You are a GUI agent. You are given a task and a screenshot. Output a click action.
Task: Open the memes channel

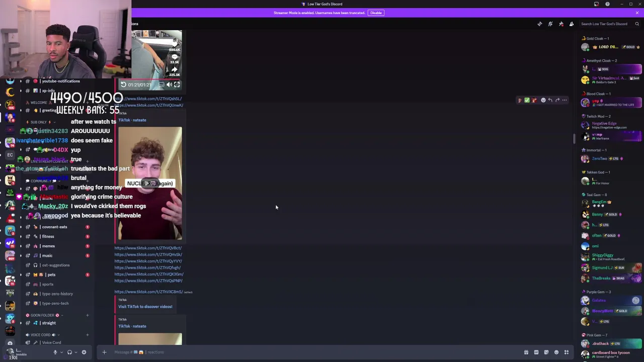click(x=57, y=246)
